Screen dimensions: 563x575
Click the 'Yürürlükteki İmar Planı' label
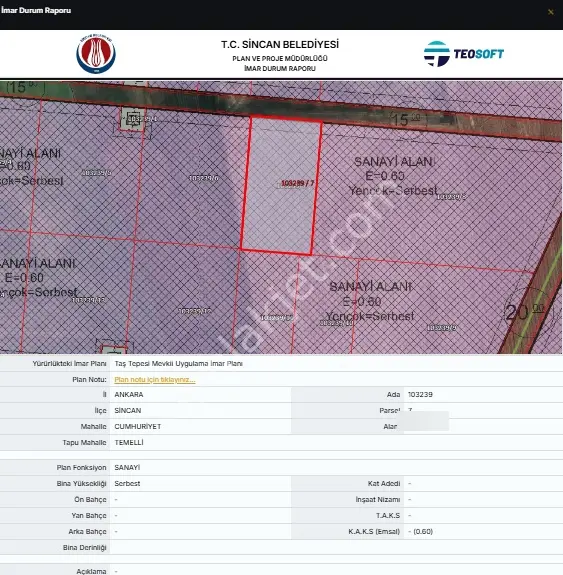pyautogui.click(x=69, y=364)
